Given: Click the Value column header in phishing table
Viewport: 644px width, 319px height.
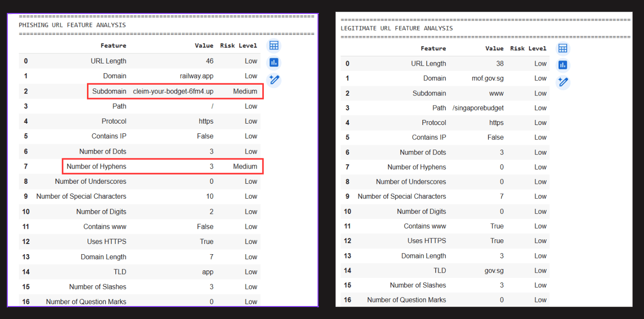Looking at the screenshot, I should 204,45.
